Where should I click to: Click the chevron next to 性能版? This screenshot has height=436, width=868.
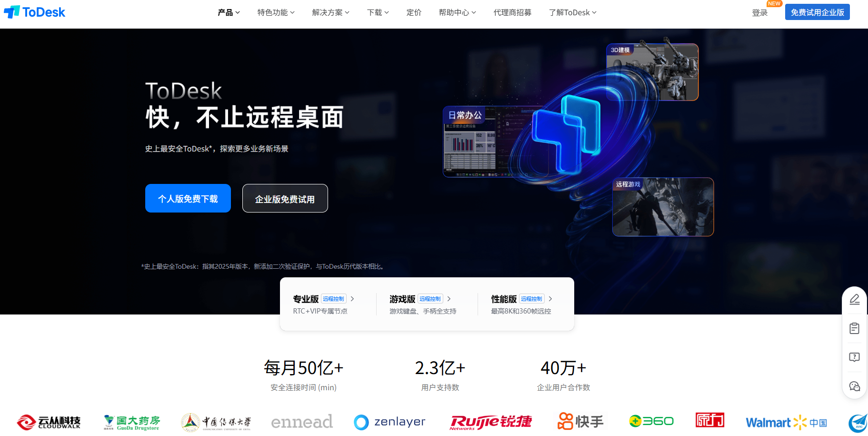coord(550,299)
